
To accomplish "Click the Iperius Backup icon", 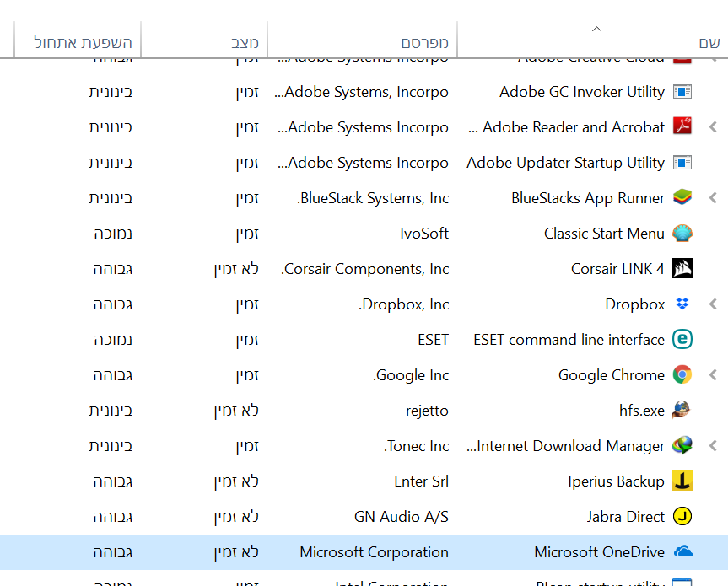I will click(x=682, y=481).
